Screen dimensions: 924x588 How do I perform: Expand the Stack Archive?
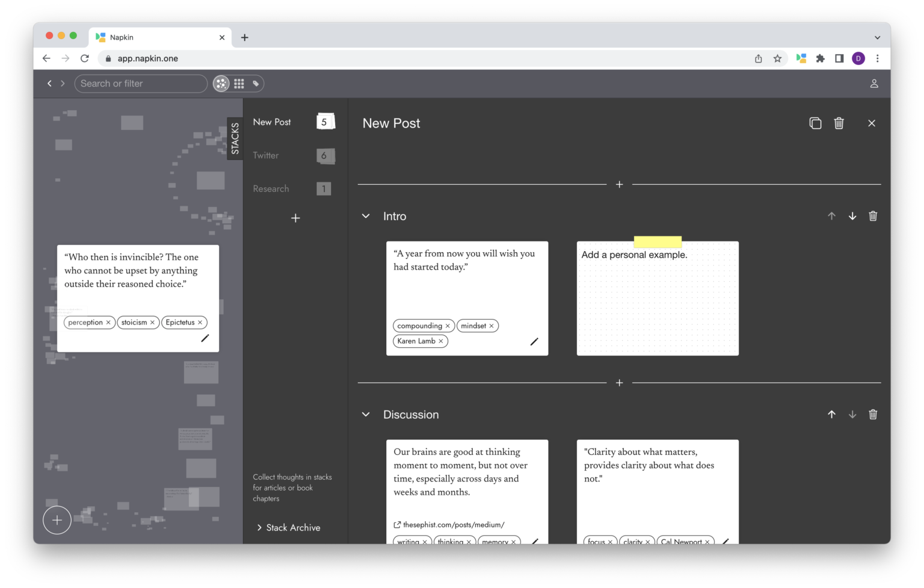pyautogui.click(x=288, y=528)
